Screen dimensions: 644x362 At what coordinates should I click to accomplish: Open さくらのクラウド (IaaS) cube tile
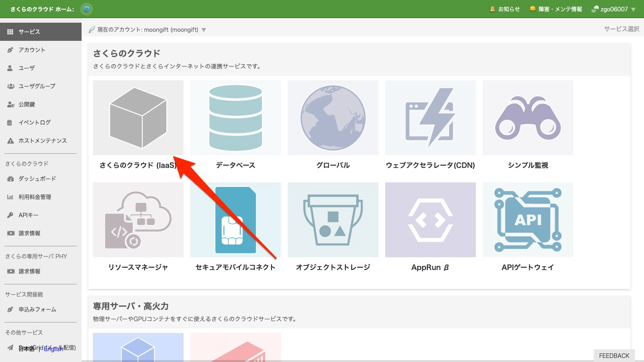pos(138,126)
